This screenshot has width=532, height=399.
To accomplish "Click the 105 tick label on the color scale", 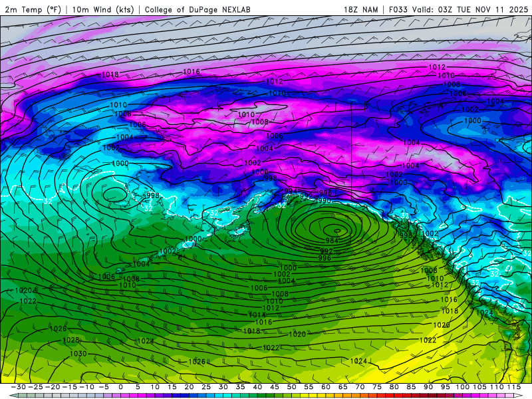I will 479,387.
